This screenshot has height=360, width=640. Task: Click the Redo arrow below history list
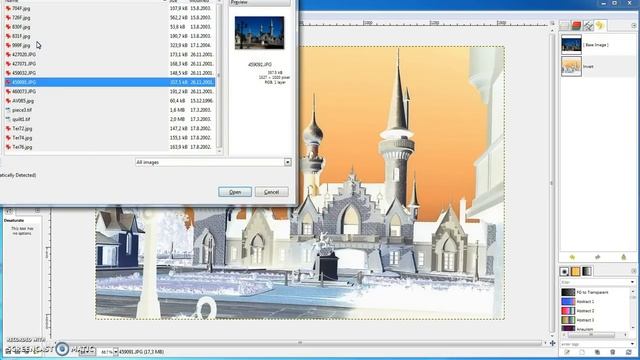(598, 257)
